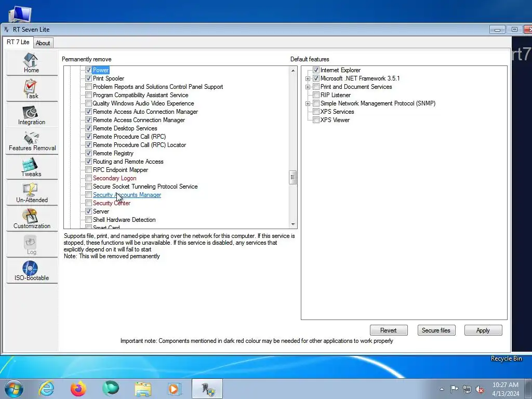Click the Revert button
532x399 pixels.
coord(389,330)
